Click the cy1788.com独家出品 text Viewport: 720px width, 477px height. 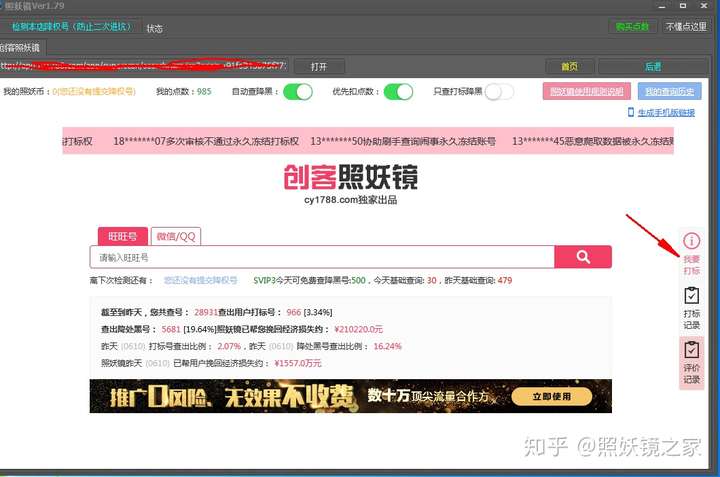click(350, 200)
